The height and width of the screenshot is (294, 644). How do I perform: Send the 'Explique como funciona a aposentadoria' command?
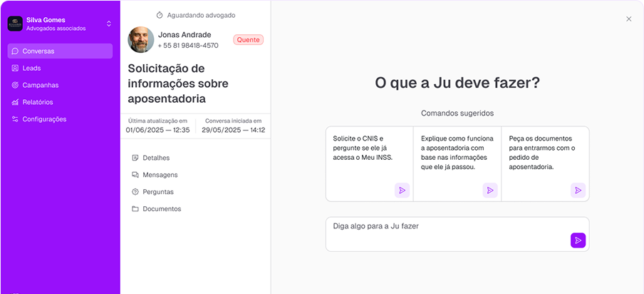490,191
